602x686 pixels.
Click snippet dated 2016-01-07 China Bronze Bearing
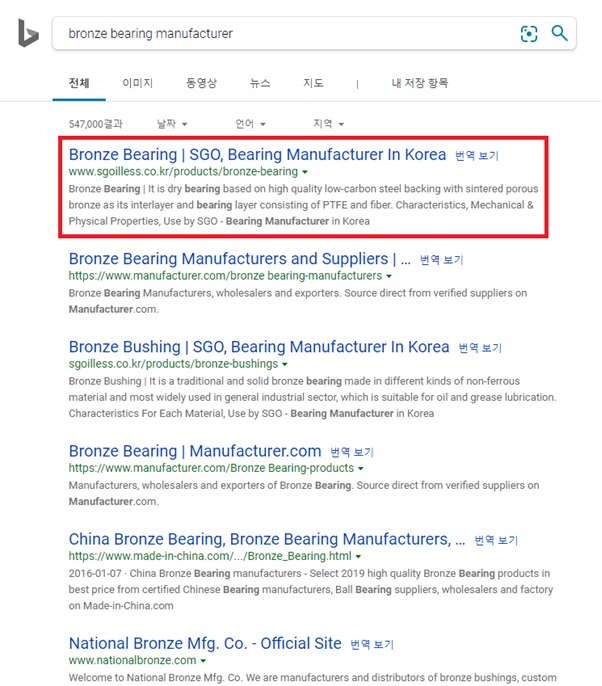[x=311, y=589]
